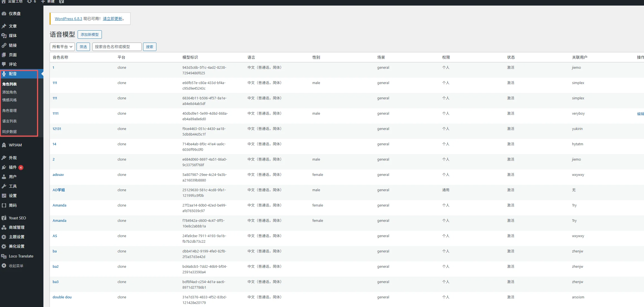Click the 仪表盘 dashboard icon
Image resolution: width=644 pixels, height=307 pixels.
pos(4,13)
